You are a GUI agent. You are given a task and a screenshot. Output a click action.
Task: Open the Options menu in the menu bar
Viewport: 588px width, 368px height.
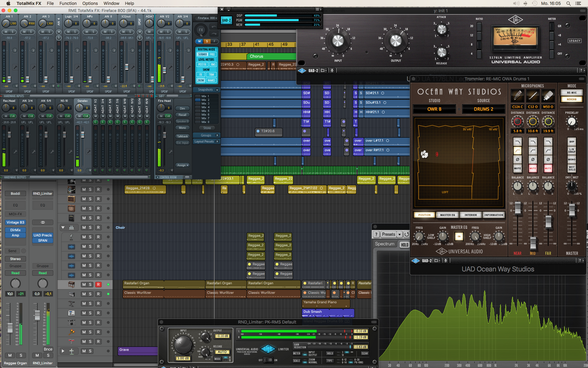pyautogui.click(x=90, y=3)
